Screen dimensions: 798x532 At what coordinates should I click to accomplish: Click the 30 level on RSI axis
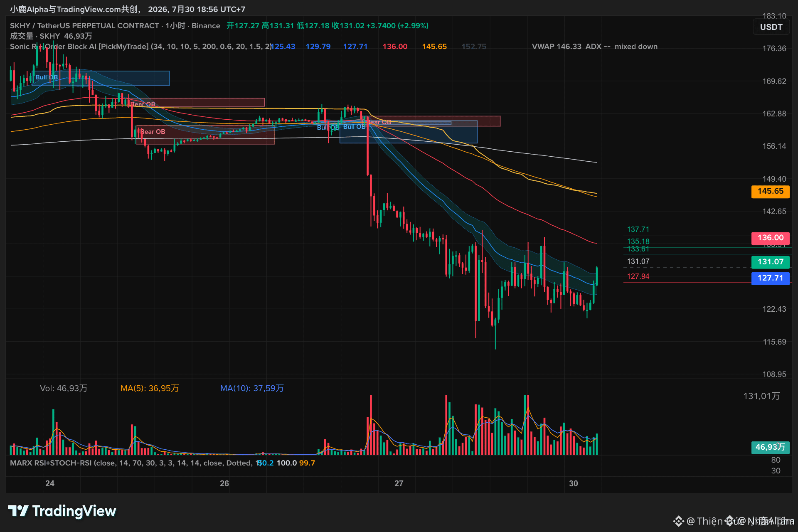pyautogui.click(x=776, y=471)
